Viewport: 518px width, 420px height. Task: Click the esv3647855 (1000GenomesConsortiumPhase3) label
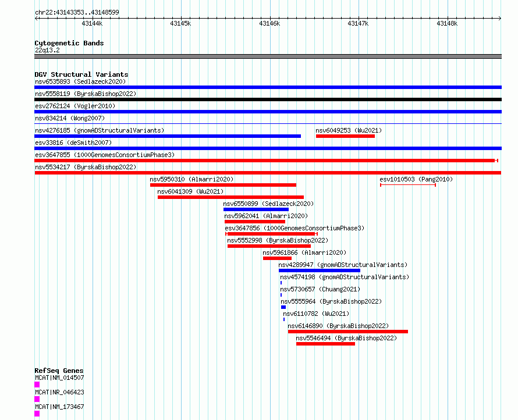pos(105,155)
